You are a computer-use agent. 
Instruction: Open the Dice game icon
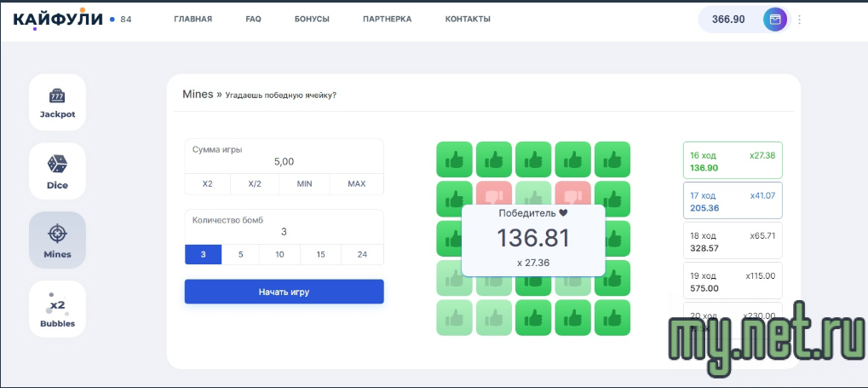tap(57, 171)
